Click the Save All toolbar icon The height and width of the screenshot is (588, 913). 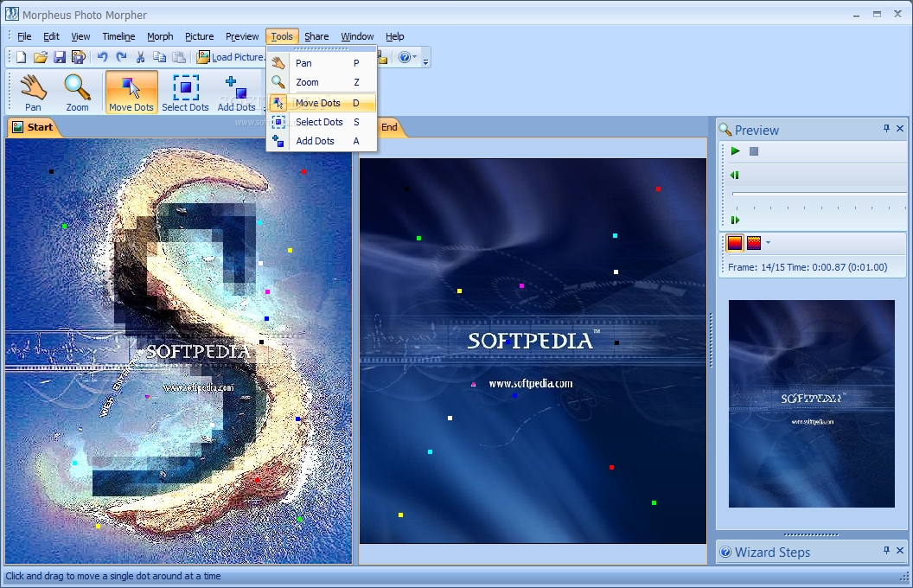[78, 57]
